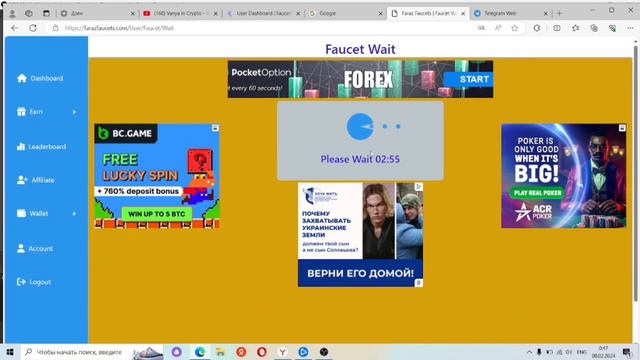Open Microsoft Edge from taskbar
Viewport: 640px width, 360px height.
tap(200, 352)
